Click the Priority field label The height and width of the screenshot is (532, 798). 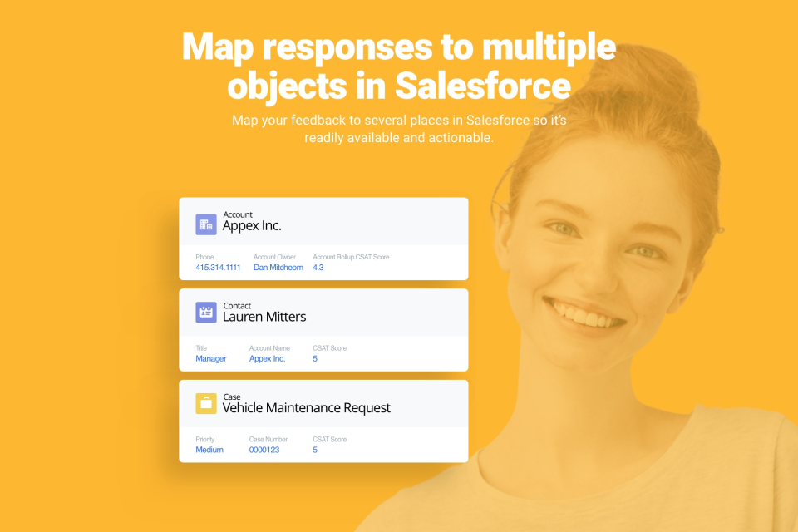tap(205, 439)
